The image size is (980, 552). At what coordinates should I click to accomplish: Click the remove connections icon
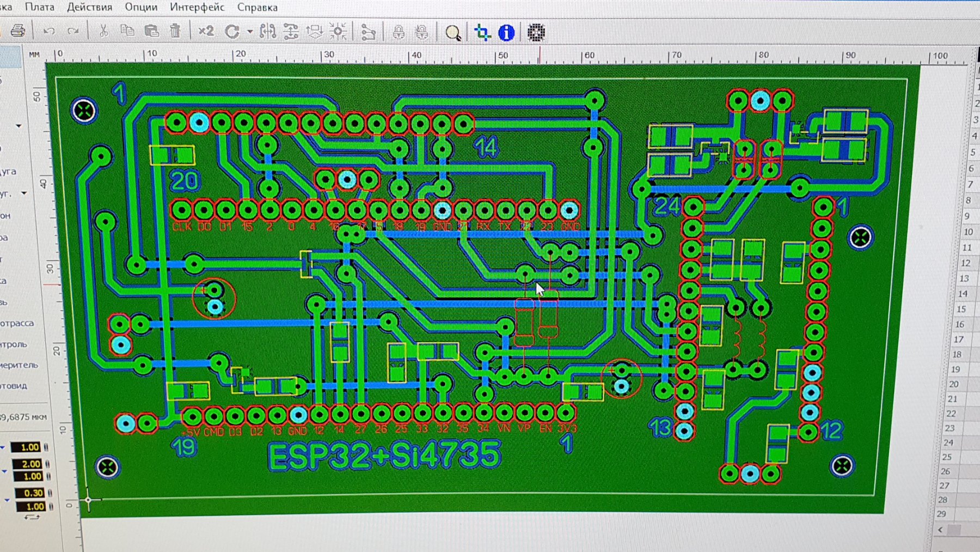369,33
